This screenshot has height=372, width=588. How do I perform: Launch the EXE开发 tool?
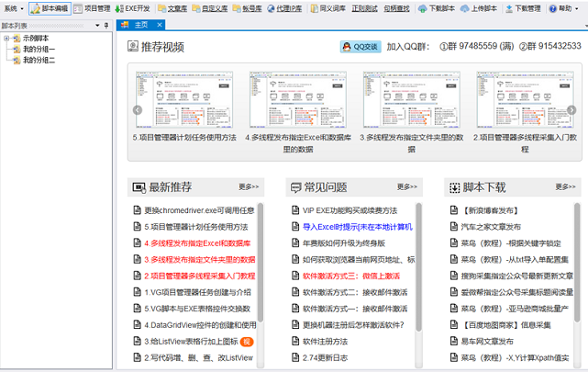(132, 8)
